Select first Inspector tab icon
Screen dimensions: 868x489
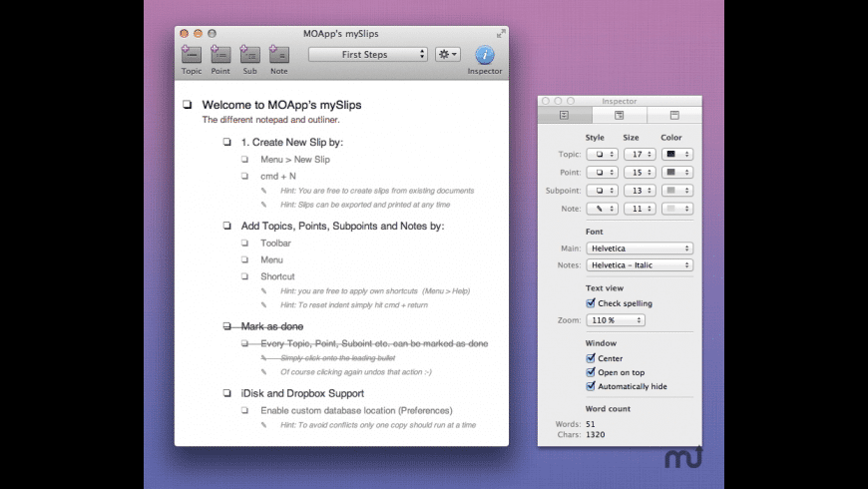click(565, 115)
